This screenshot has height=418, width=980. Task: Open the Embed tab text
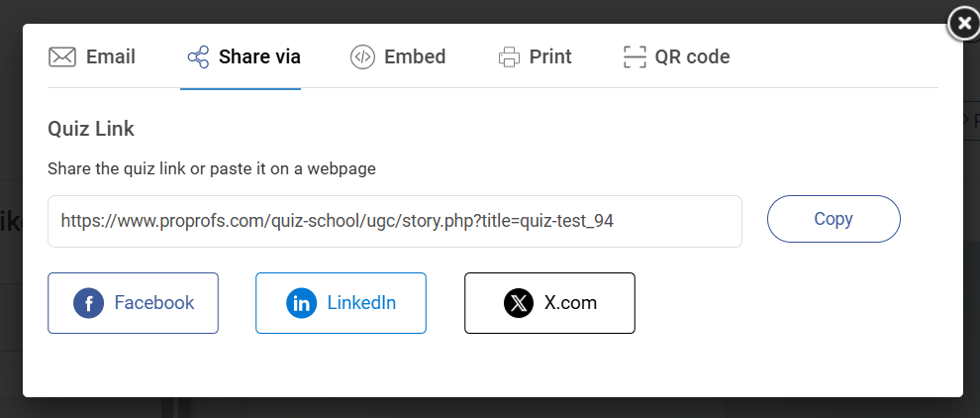pos(415,56)
